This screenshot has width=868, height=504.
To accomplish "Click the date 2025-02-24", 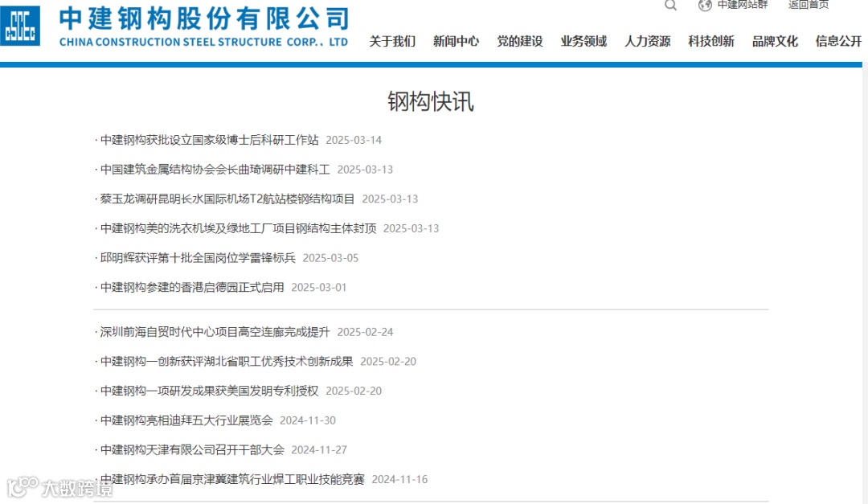I will point(366,332).
